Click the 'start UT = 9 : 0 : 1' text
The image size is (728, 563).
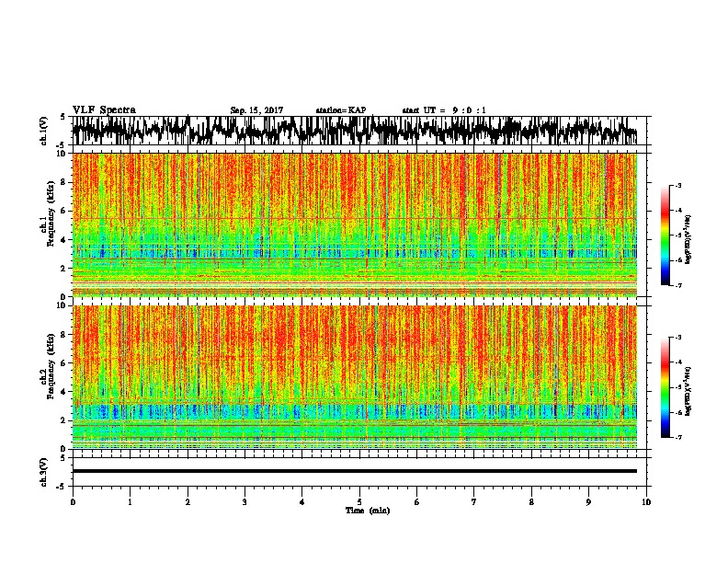click(444, 110)
